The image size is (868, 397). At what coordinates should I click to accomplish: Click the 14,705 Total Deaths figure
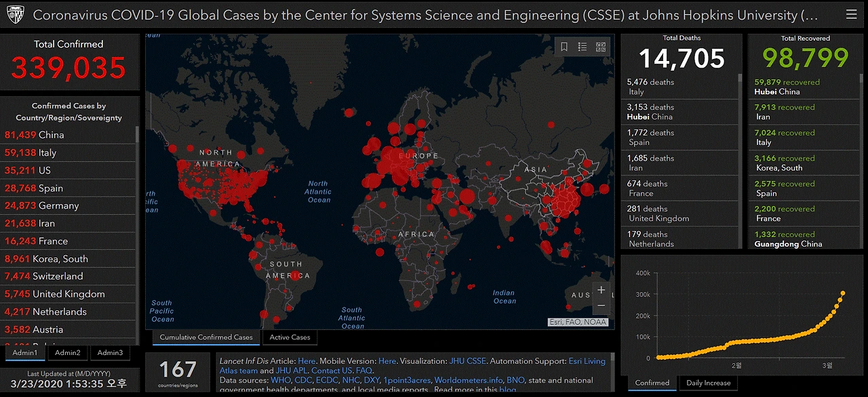click(682, 58)
